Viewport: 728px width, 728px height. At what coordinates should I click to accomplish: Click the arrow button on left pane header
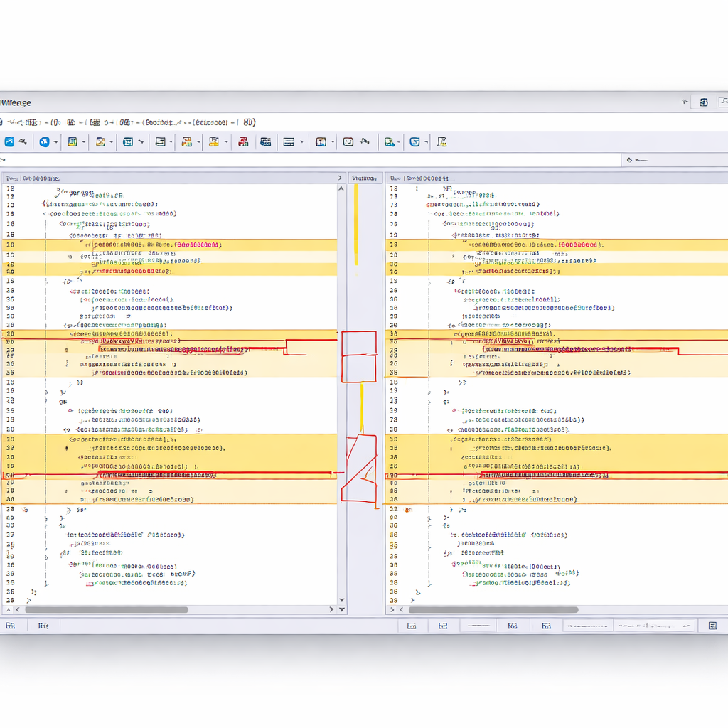point(339,178)
